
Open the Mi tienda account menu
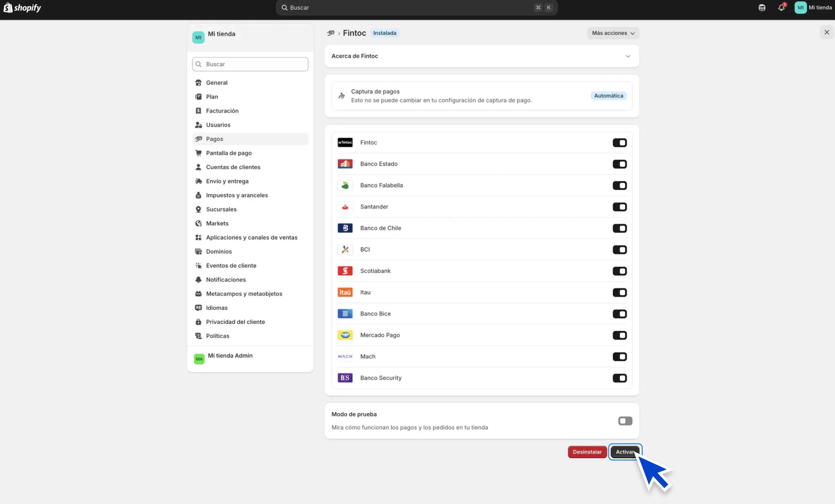coord(813,7)
